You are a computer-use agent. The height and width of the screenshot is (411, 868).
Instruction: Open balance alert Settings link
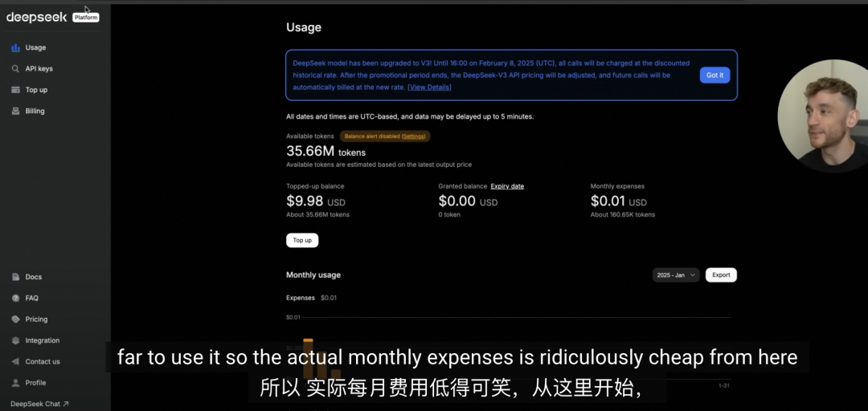tap(414, 136)
